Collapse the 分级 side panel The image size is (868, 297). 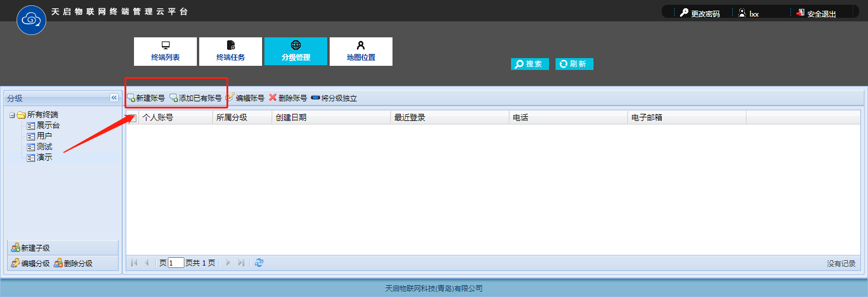coord(114,98)
